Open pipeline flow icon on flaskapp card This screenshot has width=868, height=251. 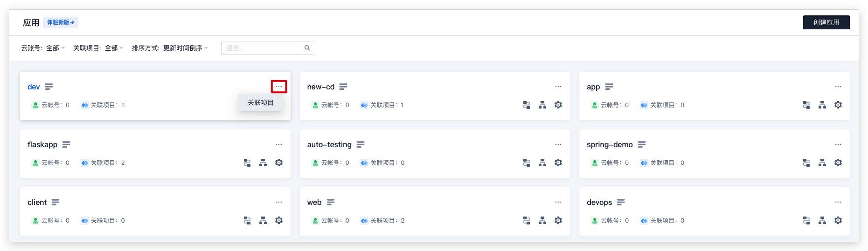point(247,163)
